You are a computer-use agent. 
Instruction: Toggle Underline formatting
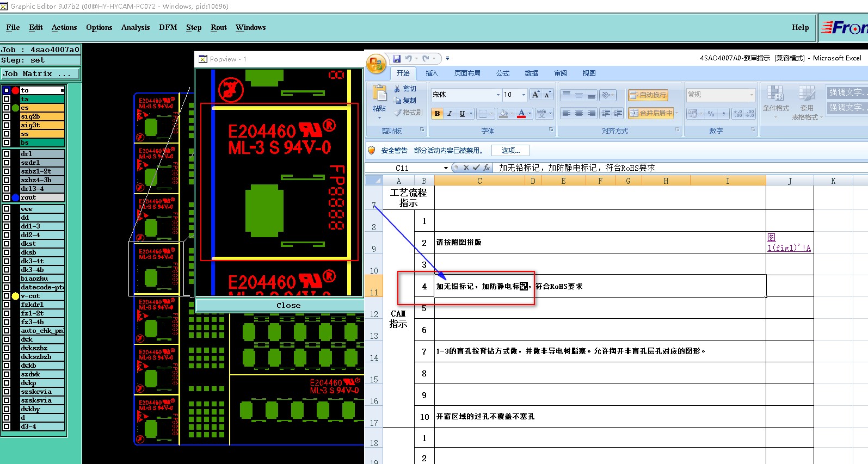tap(462, 113)
